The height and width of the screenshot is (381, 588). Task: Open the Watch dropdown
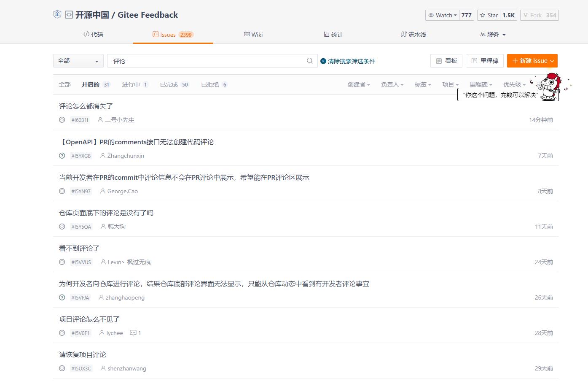[x=442, y=15]
